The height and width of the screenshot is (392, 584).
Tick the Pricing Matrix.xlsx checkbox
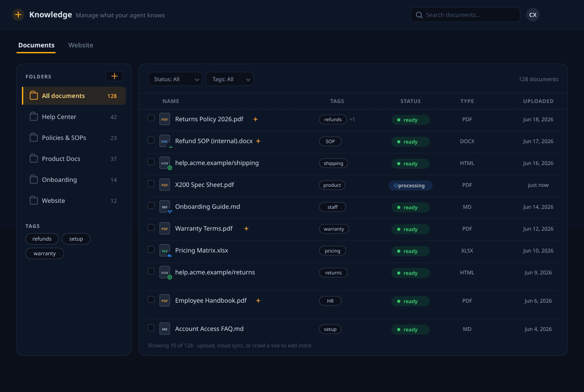151,249
